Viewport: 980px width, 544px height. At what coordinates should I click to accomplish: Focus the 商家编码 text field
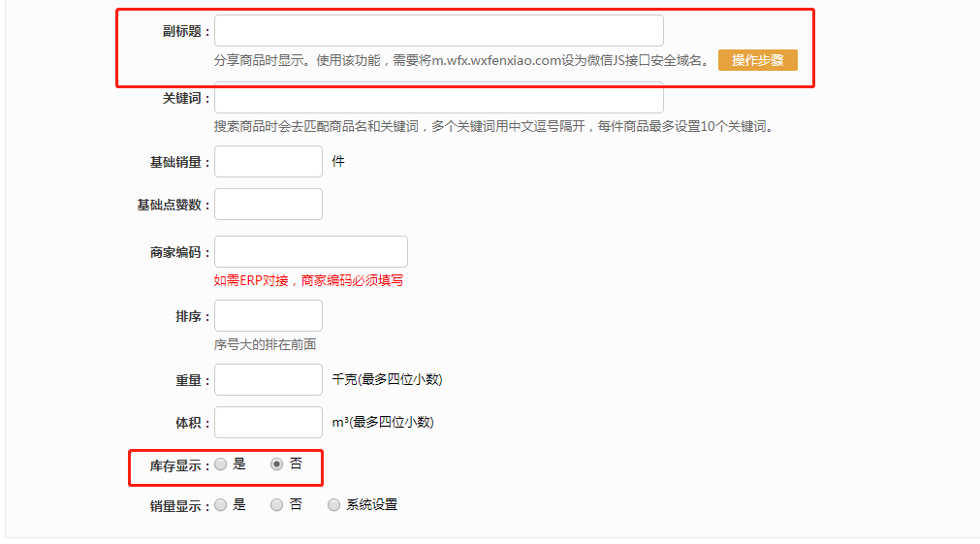click(310, 252)
